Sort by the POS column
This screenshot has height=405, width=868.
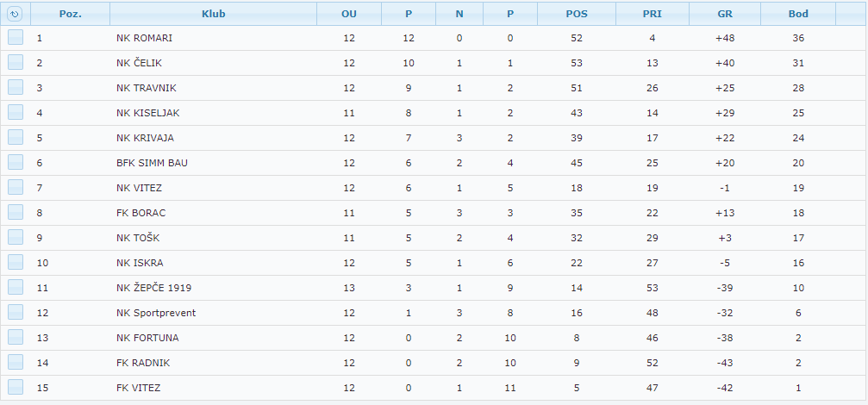pyautogui.click(x=577, y=14)
